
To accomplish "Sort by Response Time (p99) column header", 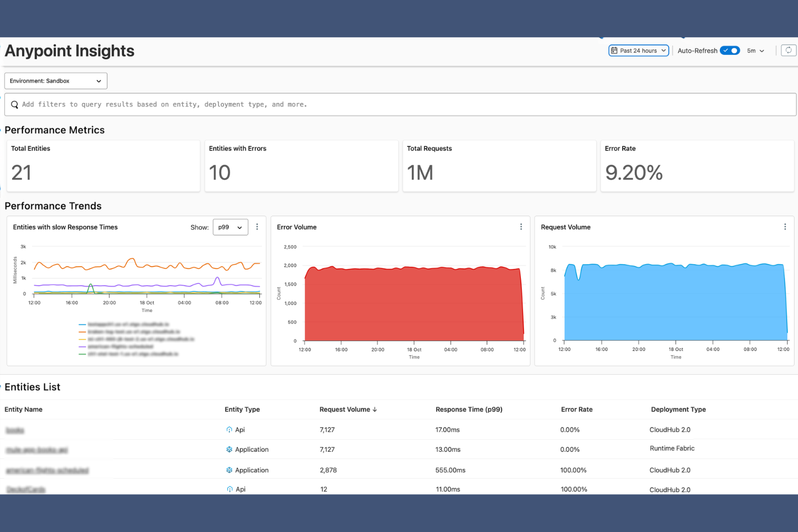I will [469, 410].
